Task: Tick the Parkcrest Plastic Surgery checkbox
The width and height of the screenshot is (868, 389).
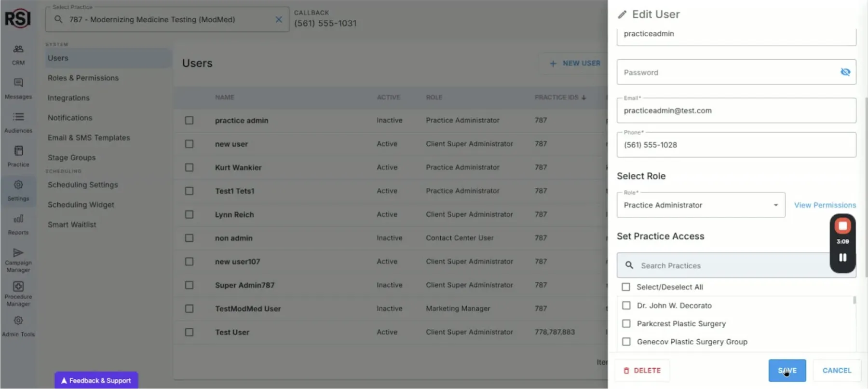Action: click(x=626, y=324)
